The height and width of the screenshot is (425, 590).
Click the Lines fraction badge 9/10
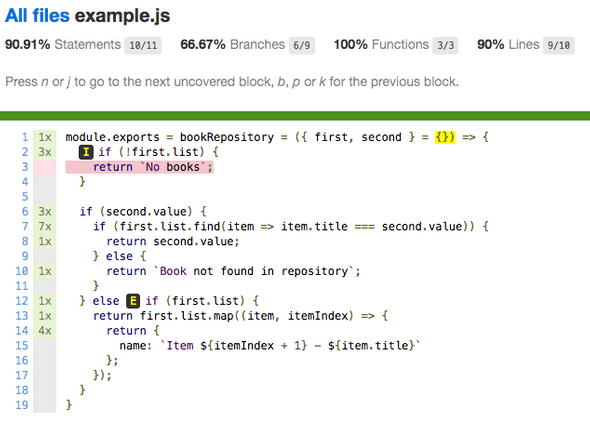[x=559, y=46]
